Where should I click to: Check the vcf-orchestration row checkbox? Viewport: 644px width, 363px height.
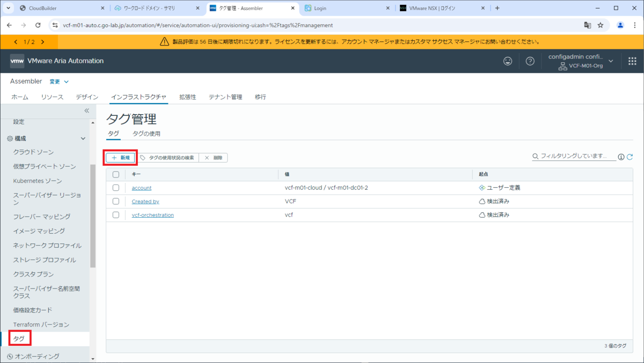[x=116, y=215]
